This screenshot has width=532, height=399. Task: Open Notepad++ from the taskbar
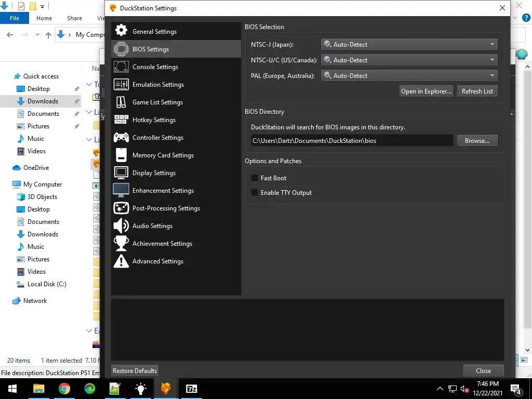115,389
